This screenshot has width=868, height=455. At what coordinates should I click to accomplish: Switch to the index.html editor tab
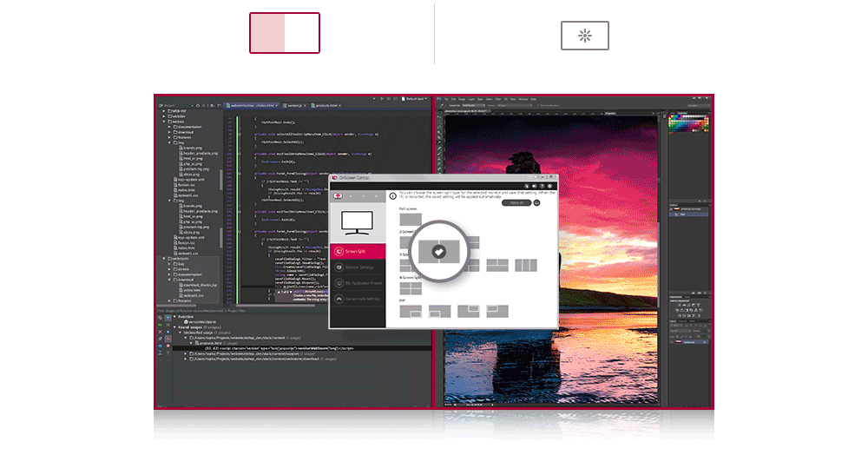coord(253,105)
